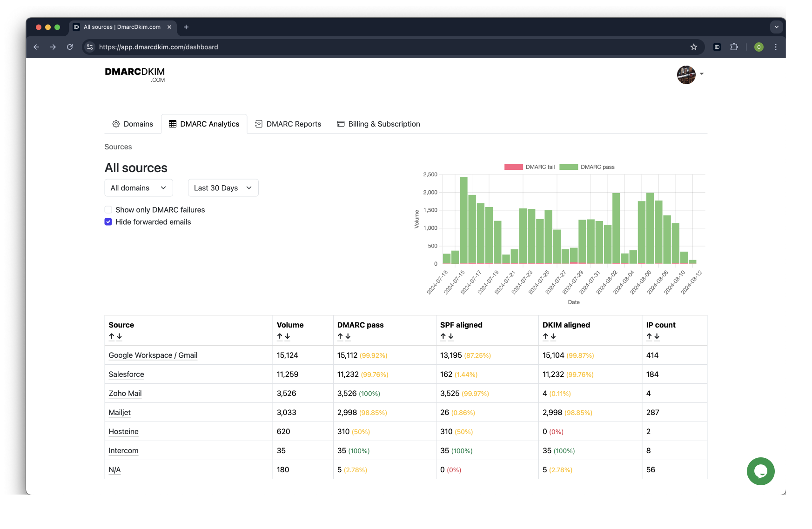The image size is (812, 529).
Task: Open the Mailjet source link
Action: [x=120, y=413]
